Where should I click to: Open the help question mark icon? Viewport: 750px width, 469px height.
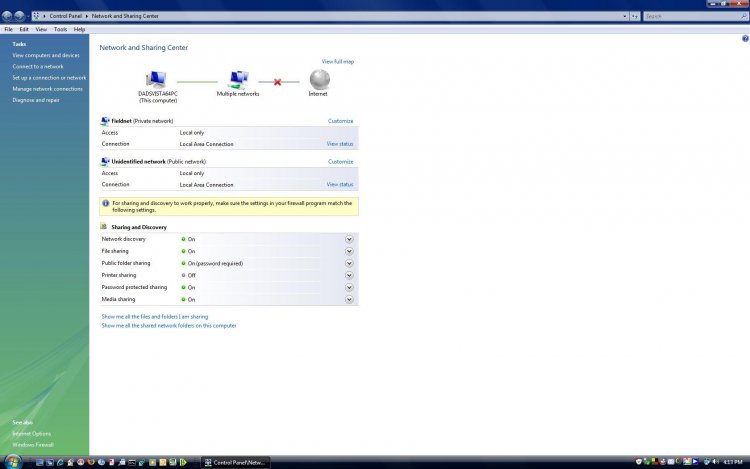point(745,38)
